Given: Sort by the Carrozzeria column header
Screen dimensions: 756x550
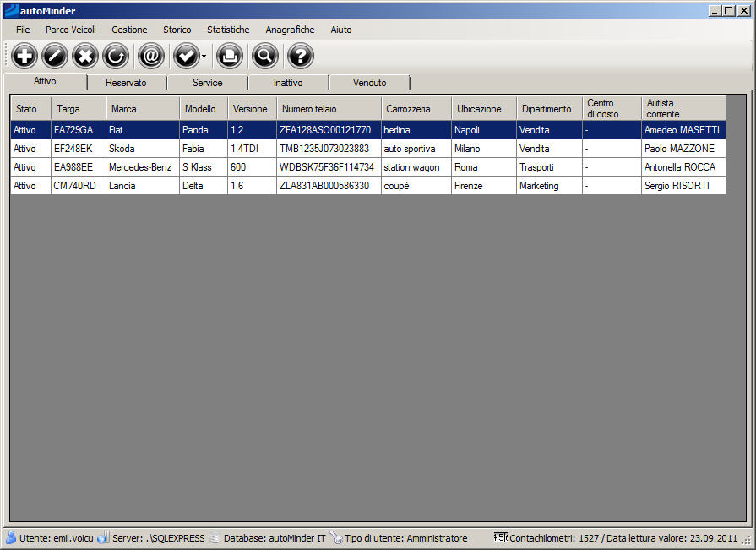Looking at the screenshot, I should tap(416, 108).
